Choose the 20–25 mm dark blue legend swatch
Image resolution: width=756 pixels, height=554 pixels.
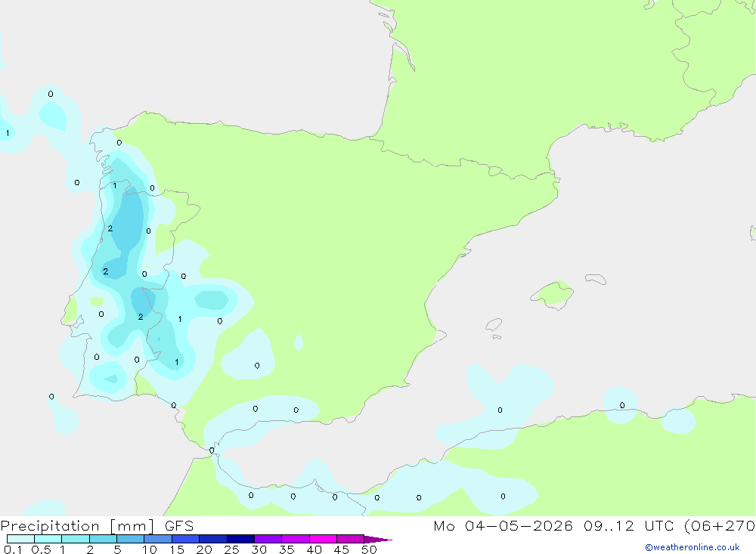pos(213,539)
